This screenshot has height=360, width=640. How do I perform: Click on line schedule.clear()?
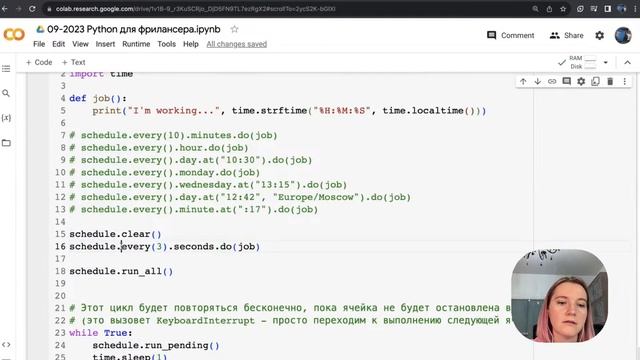115,234
